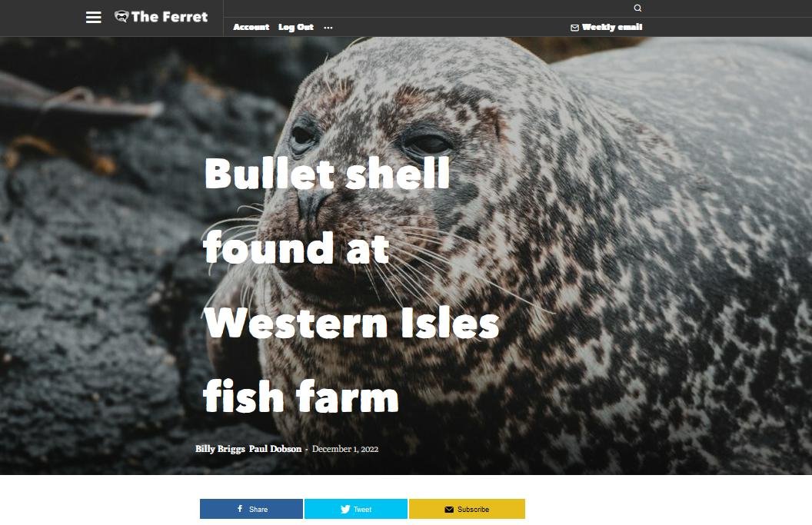The image size is (812, 525).
Task: Click the envelope icon beside Weekly email
Action: tap(574, 28)
